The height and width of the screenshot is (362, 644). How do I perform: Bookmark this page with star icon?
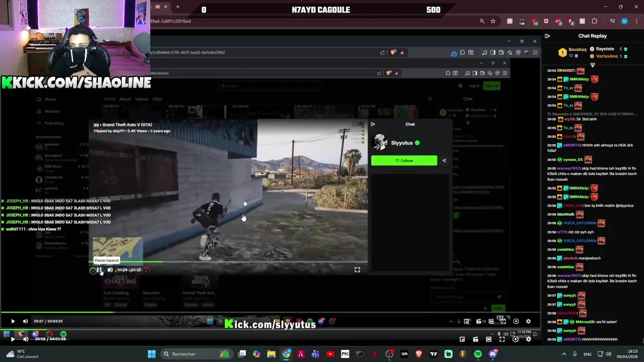click(493, 21)
